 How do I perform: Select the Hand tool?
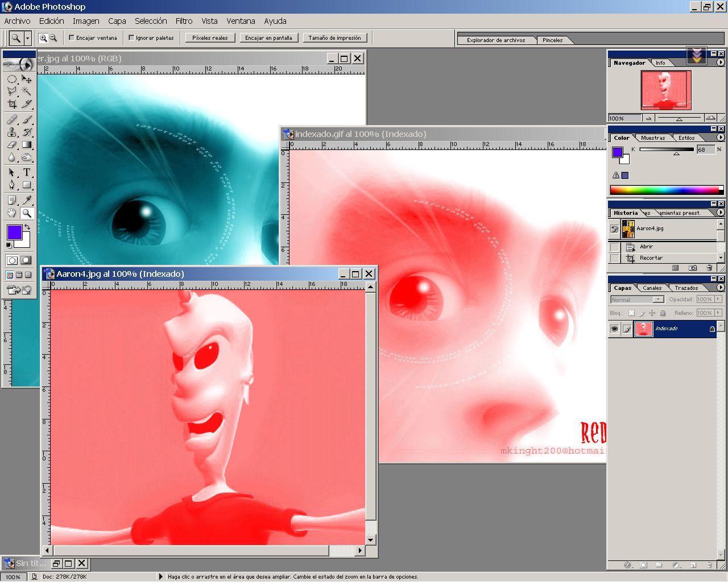[12, 213]
